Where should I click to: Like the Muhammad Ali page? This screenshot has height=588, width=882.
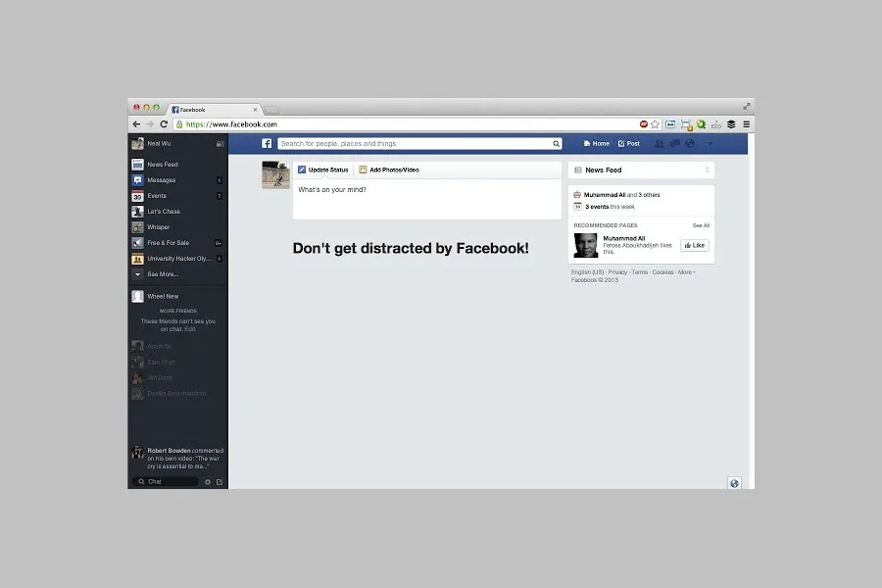click(695, 245)
